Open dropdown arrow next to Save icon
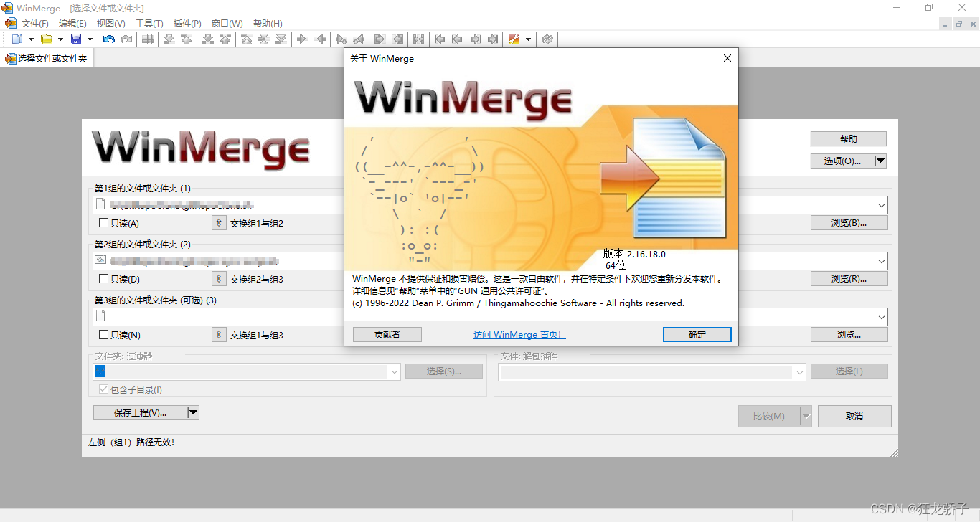This screenshot has height=522, width=980. point(90,39)
